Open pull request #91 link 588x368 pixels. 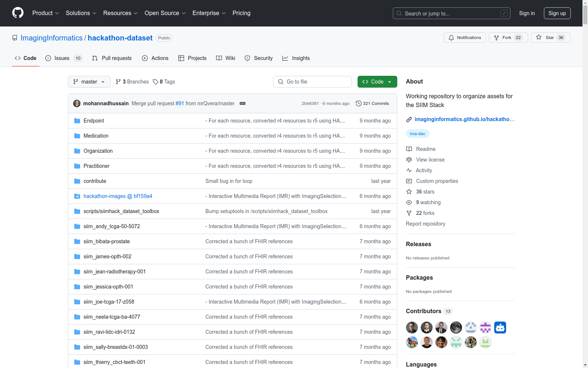pos(180,103)
